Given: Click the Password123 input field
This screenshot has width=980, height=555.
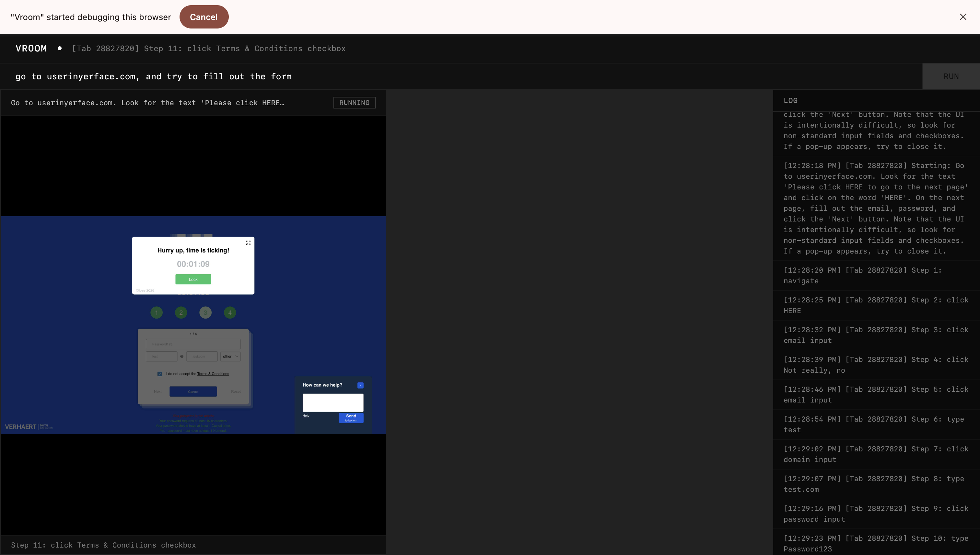Looking at the screenshot, I should (x=193, y=344).
